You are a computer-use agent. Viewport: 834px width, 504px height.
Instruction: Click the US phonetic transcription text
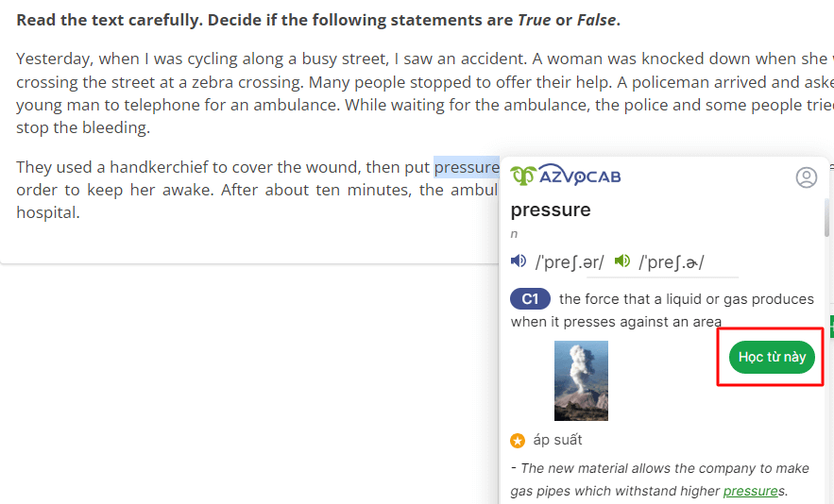click(672, 262)
